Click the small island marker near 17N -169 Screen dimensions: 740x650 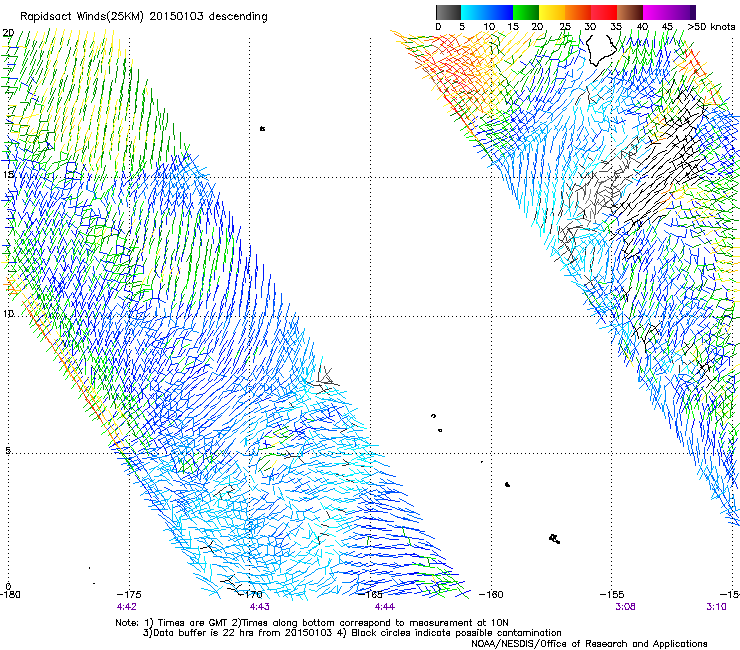pyautogui.click(x=262, y=128)
